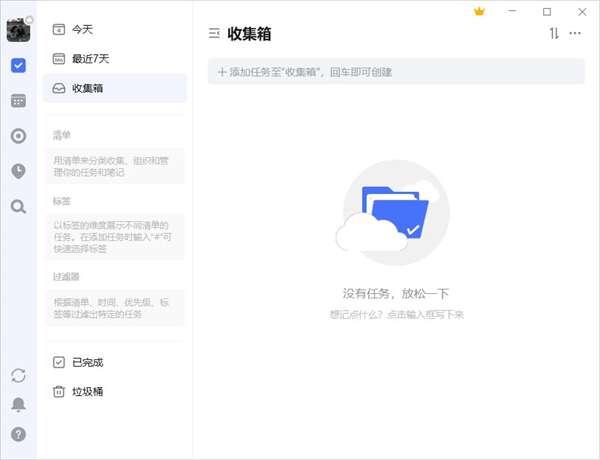600x460 pixels.
Task: Collapse the list panel with menu toggle
Action: (x=214, y=34)
